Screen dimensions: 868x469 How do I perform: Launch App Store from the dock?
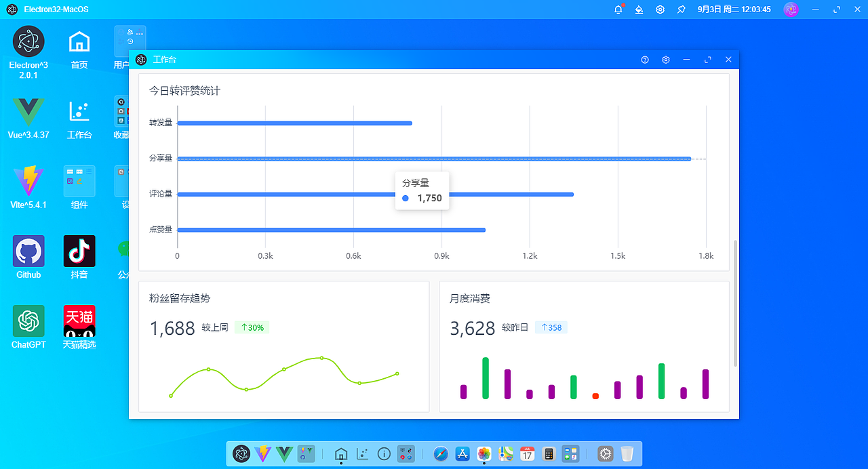point(462,453)
